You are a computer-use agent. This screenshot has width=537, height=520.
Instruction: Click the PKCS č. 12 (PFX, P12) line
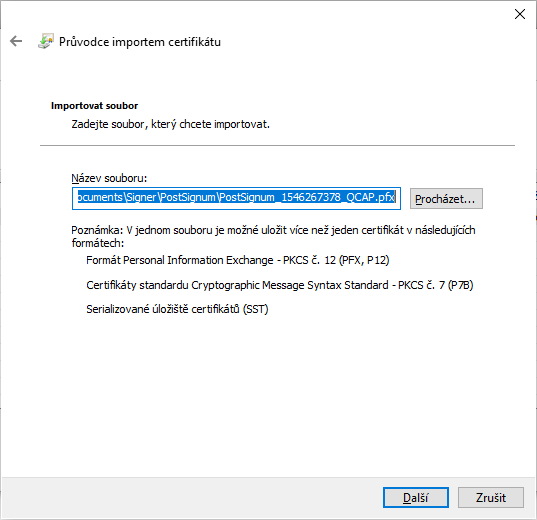point(238,260)
